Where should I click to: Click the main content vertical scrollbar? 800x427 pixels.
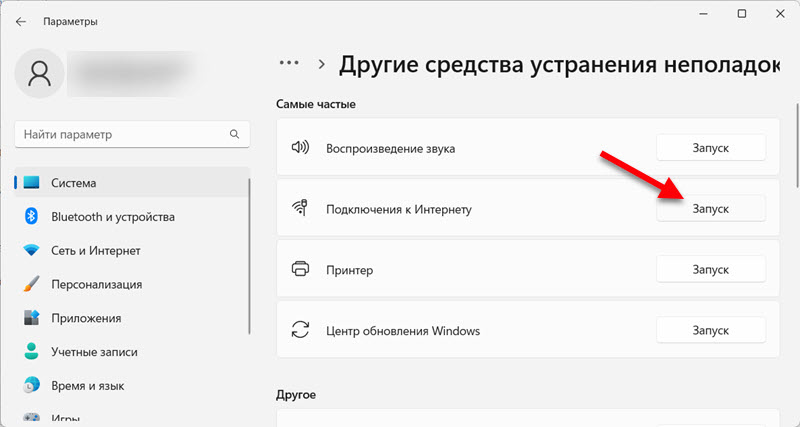click(797, 145)
